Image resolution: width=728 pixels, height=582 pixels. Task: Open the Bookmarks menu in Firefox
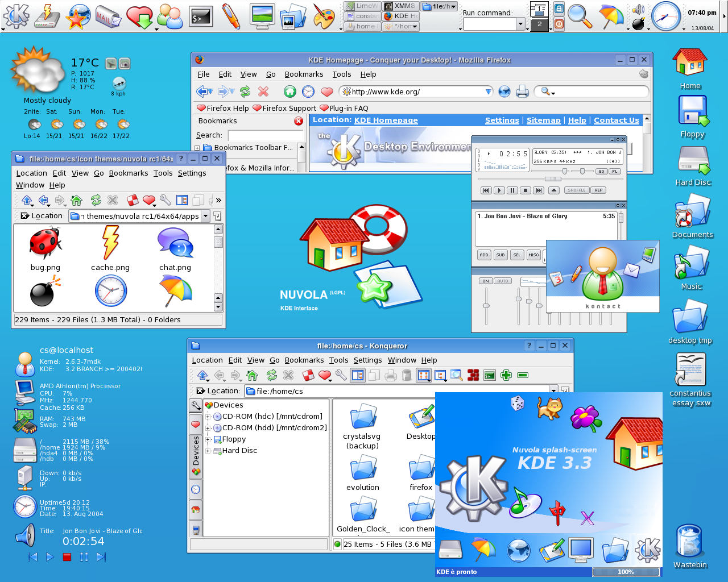click(304, 74)
